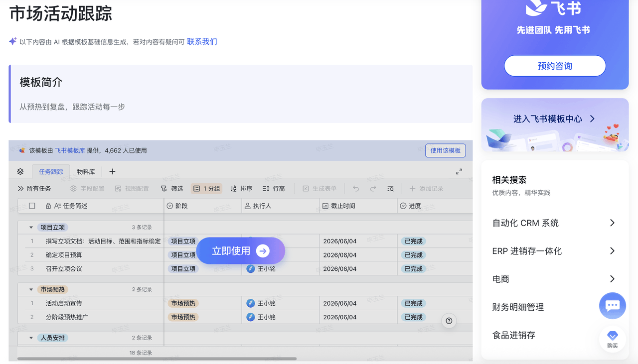Click the 联系我们 link
The image size is (638, 364).
[202, 42]
